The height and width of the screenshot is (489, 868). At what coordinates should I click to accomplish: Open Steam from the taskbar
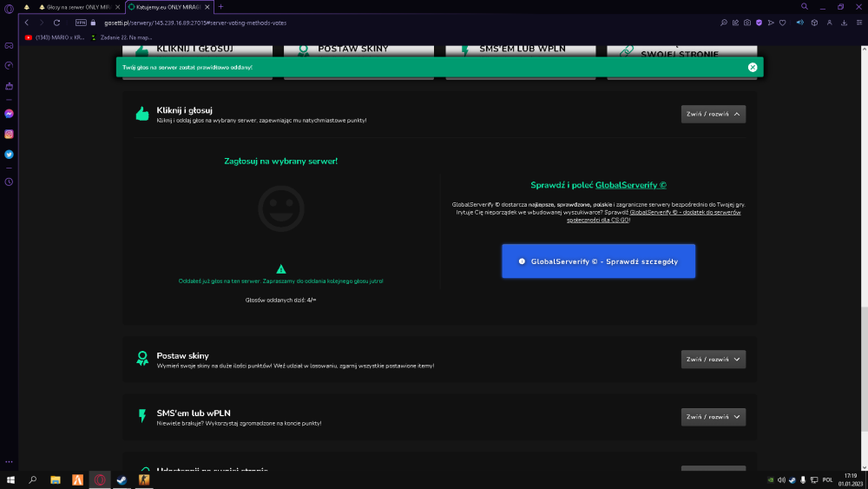click(x=122, y=480)
